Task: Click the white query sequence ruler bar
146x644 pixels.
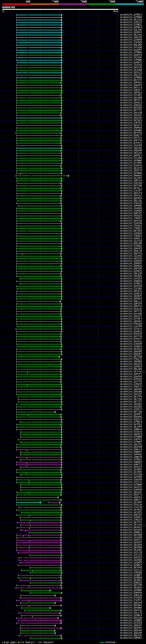Action: click(x=60, y=9)
